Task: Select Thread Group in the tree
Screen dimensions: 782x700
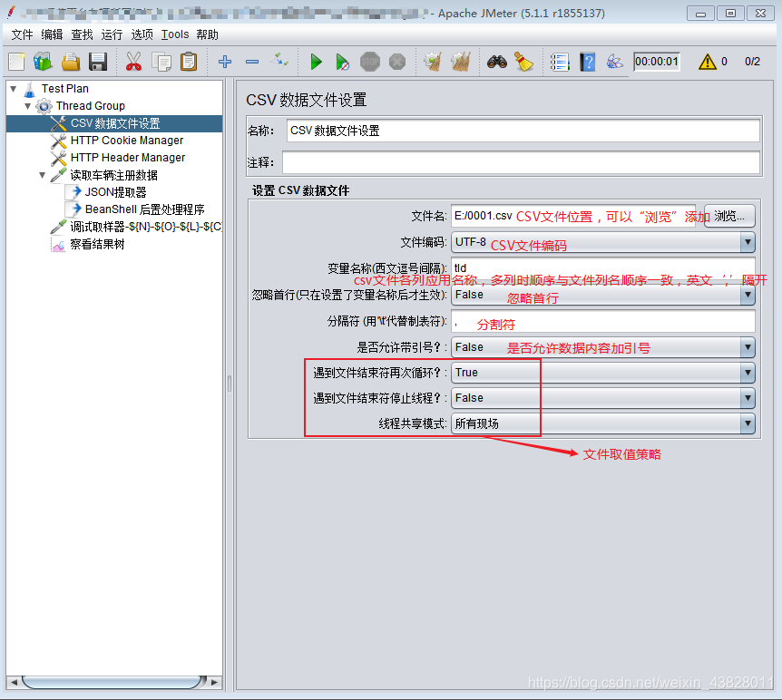Action: point(91,106)
